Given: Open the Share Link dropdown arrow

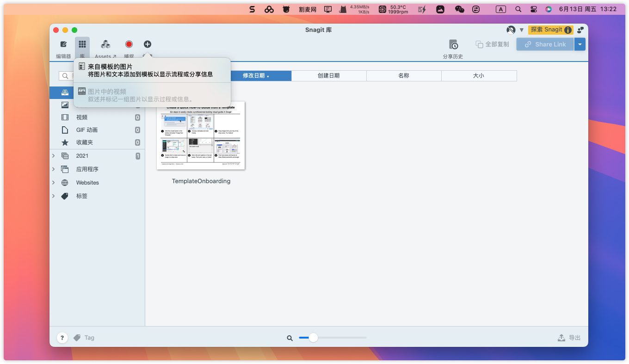Looking at the screenshot, I should coord(580,44).
